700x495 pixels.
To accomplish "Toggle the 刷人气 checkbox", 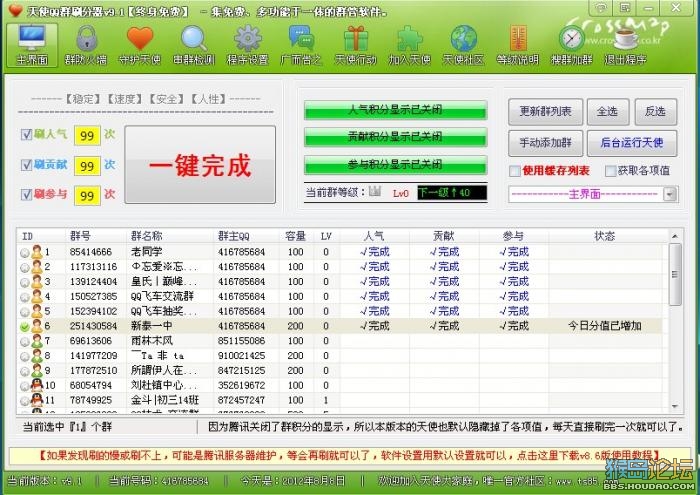I will coord(26,134).
